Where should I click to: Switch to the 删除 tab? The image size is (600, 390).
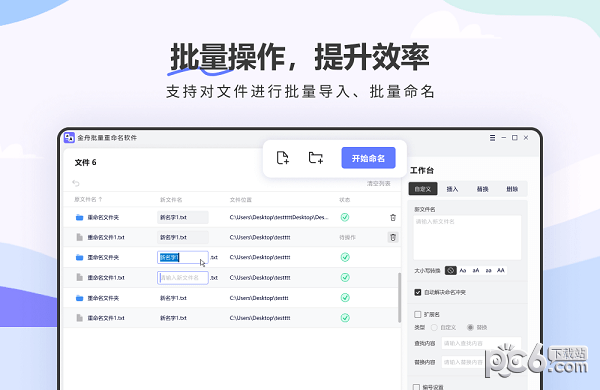point(512,189)
